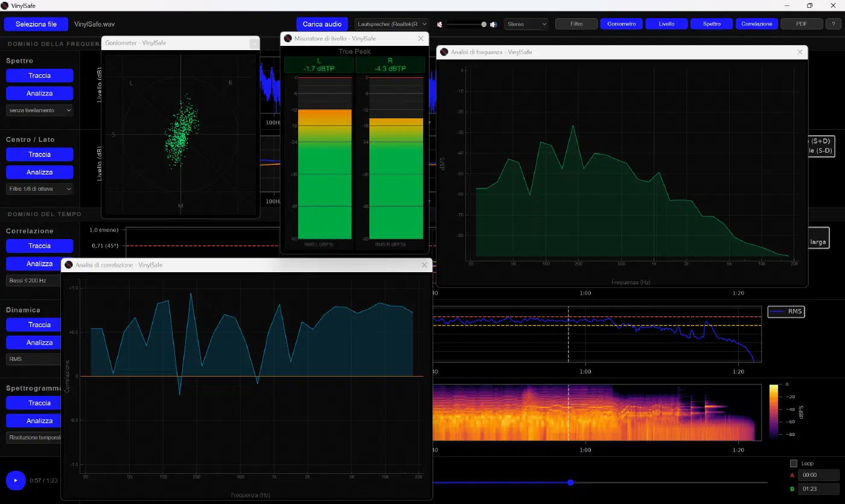Open help with the question mark button
Viewport: 845px width, 504px height.
tap(834, 24)
